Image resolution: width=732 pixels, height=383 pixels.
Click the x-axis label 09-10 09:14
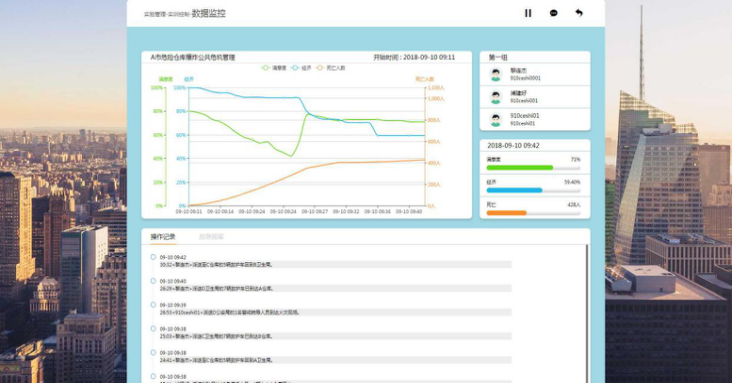[220, 212]
